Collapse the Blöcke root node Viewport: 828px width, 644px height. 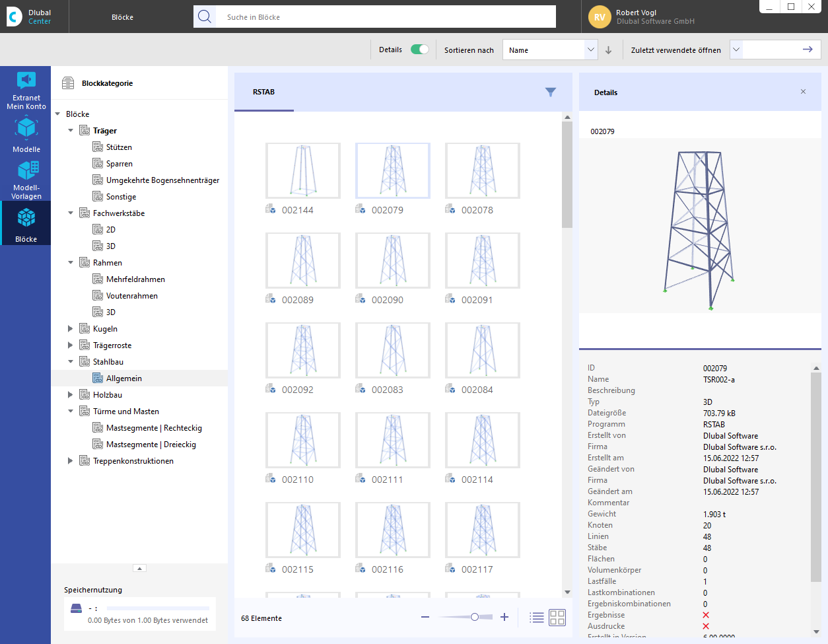pos(57,114)
